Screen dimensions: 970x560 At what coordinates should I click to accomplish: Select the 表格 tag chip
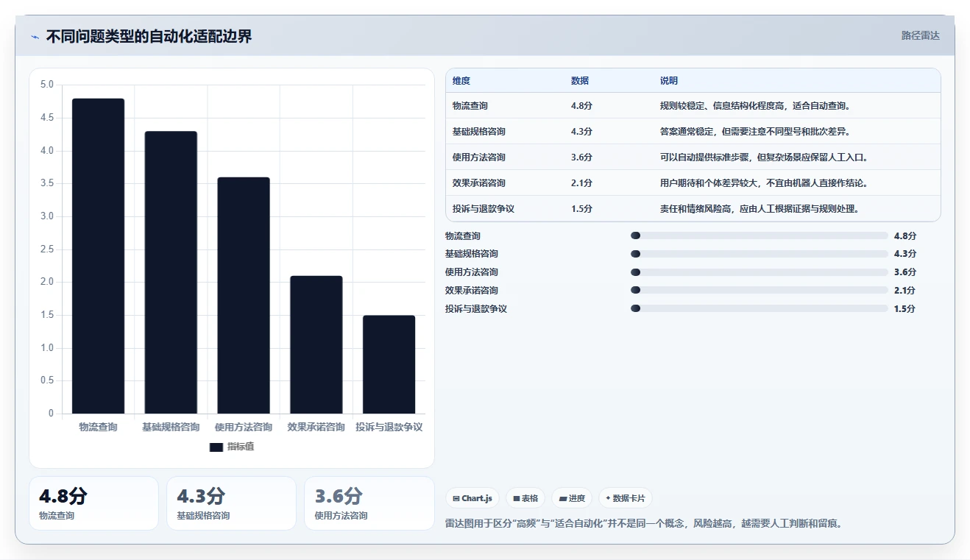click(525, 498)
